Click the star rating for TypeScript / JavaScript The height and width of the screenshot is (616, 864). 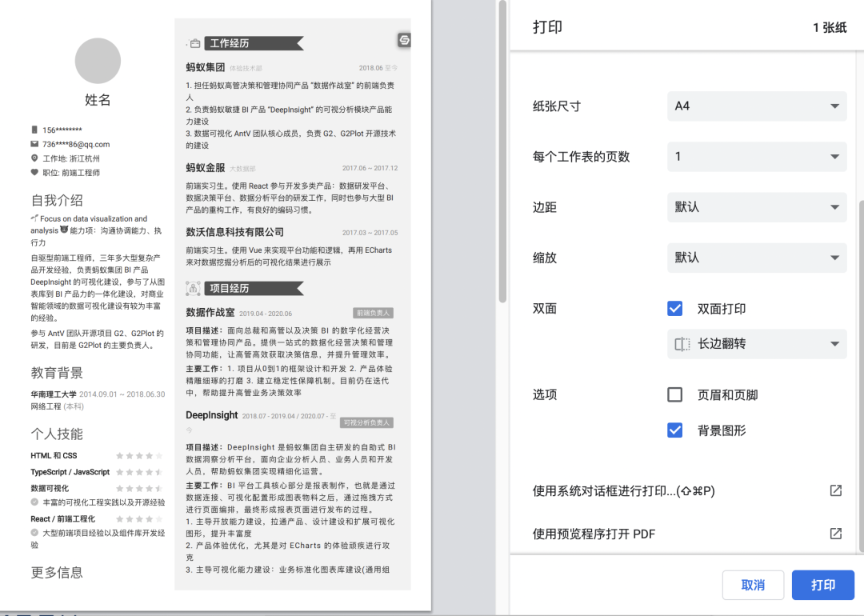(x=139, y=472)
